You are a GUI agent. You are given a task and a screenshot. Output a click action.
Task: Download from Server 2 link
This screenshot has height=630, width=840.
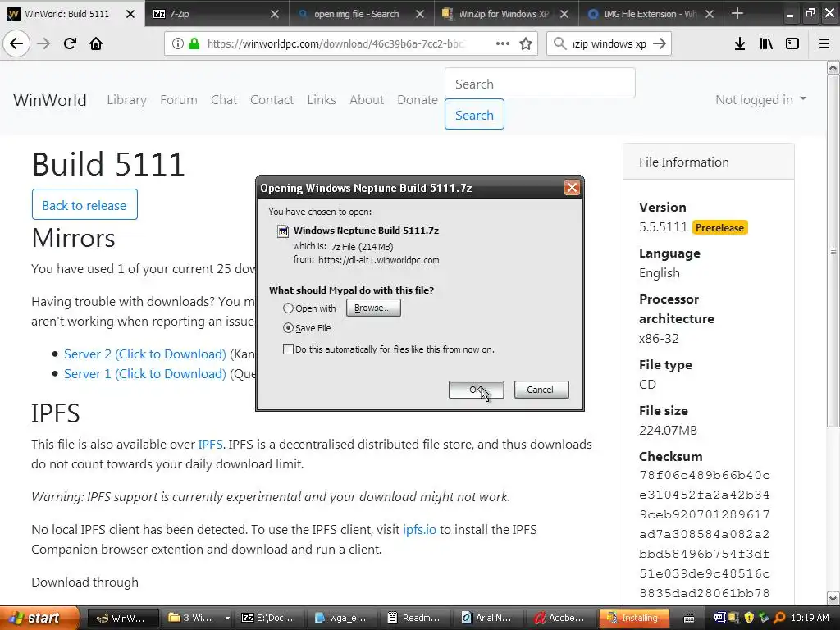(x=144, y=354)
